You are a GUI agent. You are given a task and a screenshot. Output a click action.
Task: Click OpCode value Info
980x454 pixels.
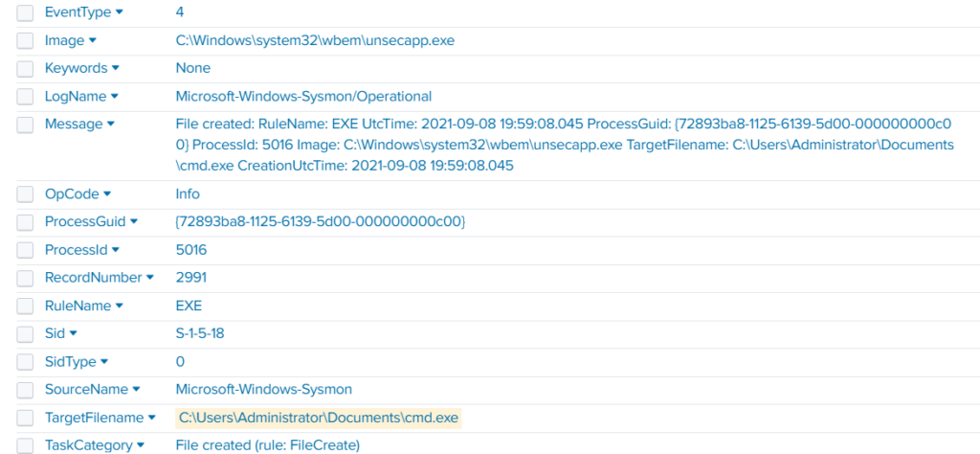coord(188,193)
